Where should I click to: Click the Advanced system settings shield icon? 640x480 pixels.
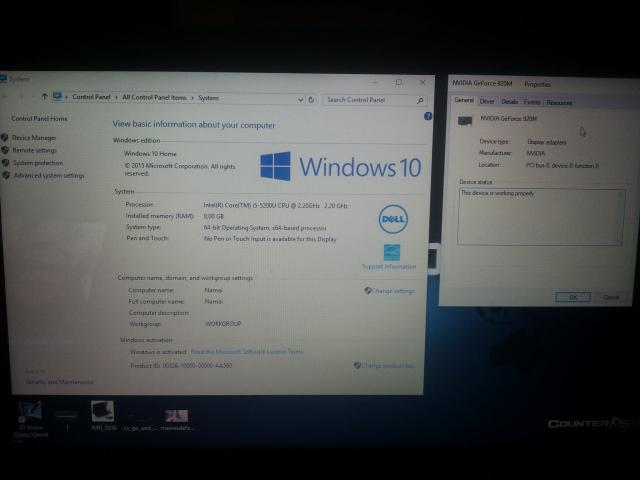pyautogui.click(x=5, y=175)
